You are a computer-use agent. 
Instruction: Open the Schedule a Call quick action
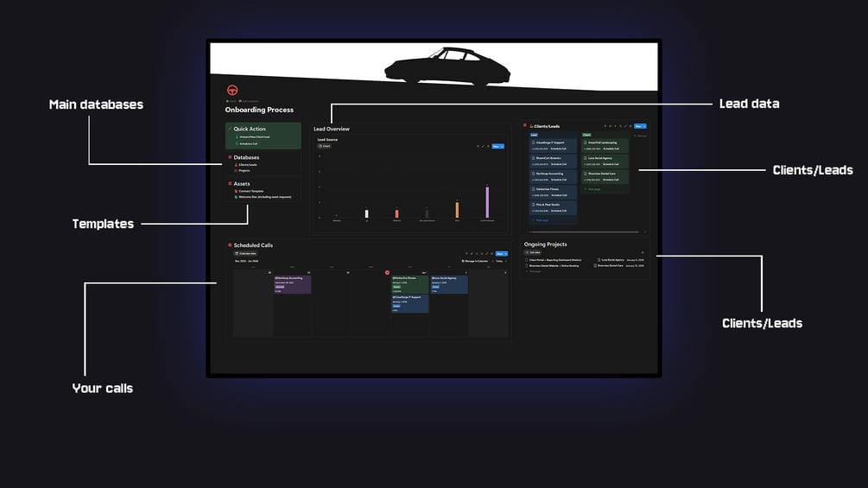pos(248,143)
